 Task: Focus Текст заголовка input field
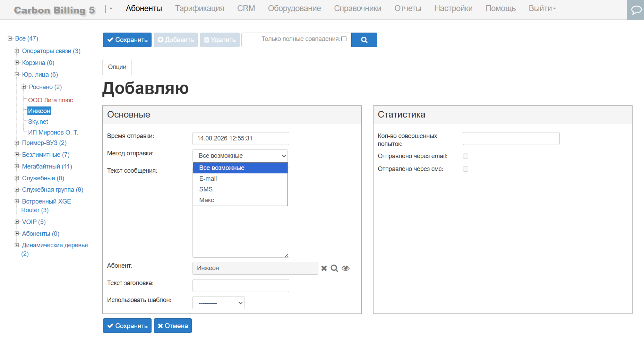point(241,285)
